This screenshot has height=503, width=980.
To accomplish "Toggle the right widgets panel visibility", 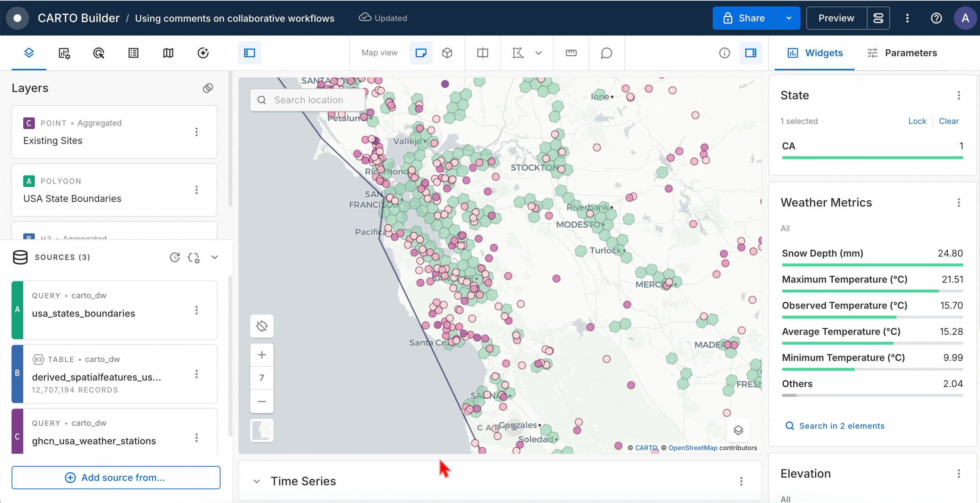I will 750,53.
